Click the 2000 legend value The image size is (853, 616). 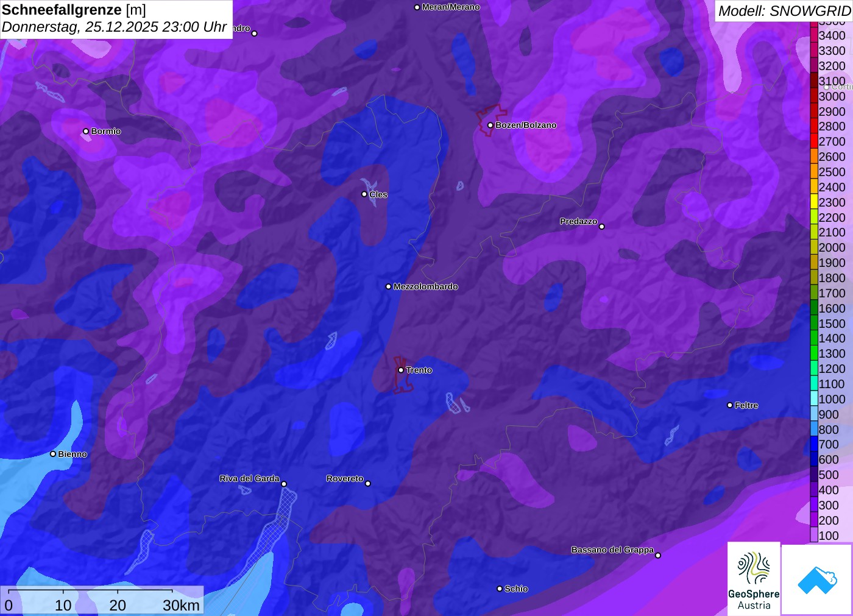(x=832, y=247)
